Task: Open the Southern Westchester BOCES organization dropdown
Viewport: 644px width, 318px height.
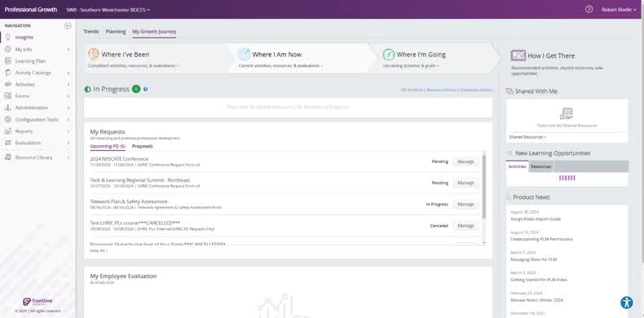Action: coord(108,10)
